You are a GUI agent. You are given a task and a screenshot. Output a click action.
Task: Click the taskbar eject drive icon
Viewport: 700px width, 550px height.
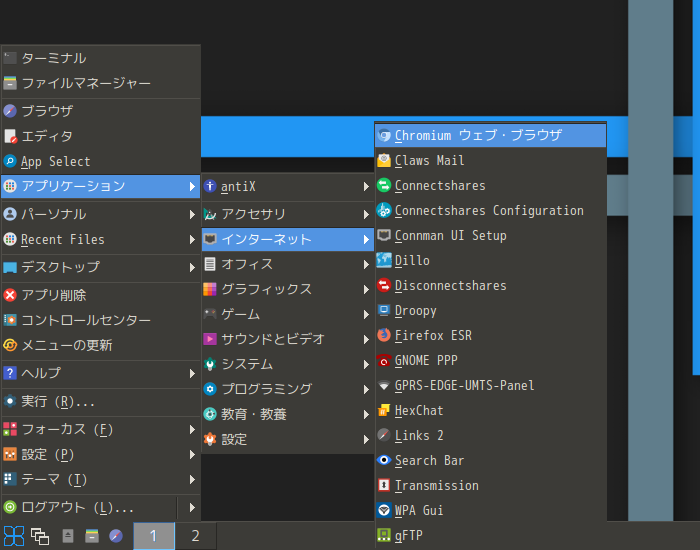click(x=68, y=536)
